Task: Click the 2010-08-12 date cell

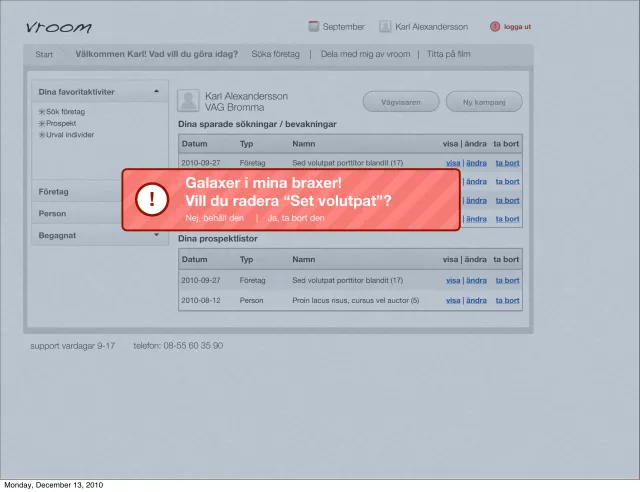Action: pos(201,301)
